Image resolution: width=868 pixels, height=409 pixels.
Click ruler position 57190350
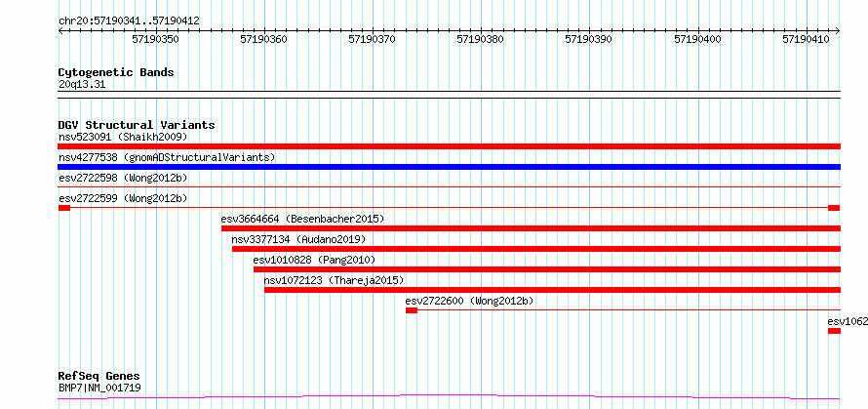coord(156,39)
